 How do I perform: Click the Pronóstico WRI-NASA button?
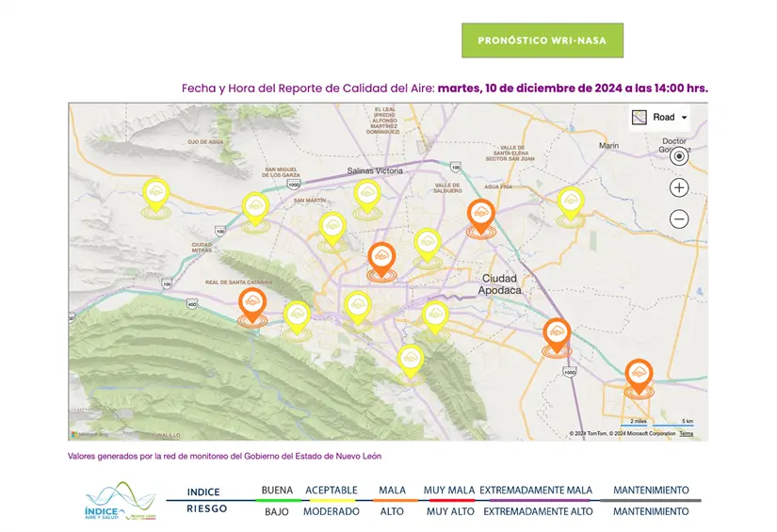tap(542, 40)
